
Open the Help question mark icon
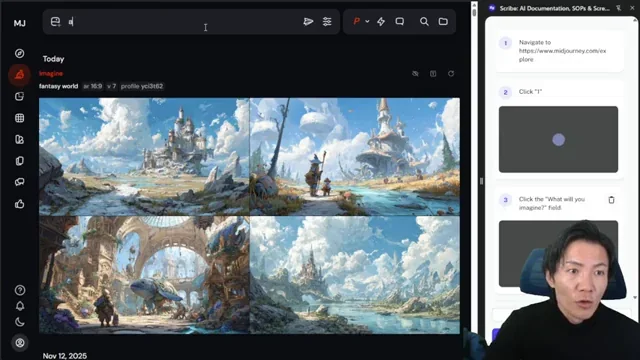point(20,290)
